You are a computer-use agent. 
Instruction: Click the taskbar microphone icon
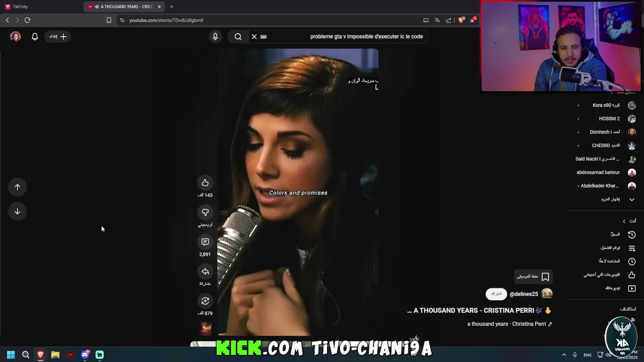pos(575,355)
